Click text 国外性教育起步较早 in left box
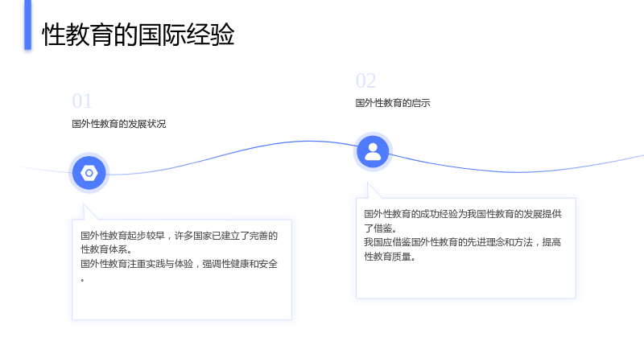Screen dimensions: 644x362 coord(123,236)
